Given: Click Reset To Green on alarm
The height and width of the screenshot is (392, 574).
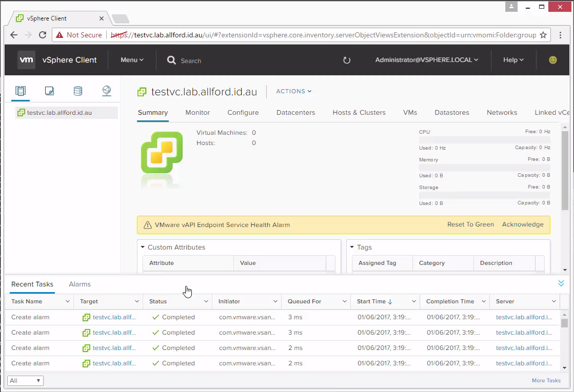Looking at the screenshot, I should click(x=470, y=224).
